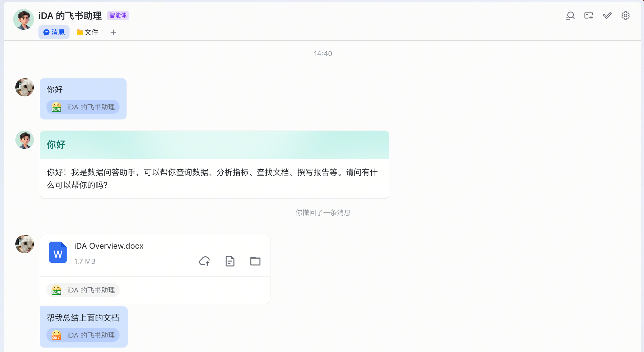Click the first sent 你好 message text
This screenshot has width=644, height=352.
tap(55, 90)
